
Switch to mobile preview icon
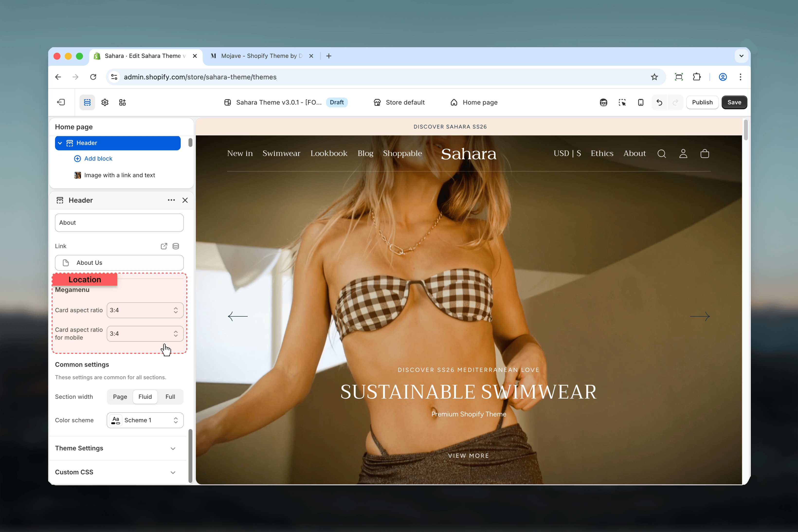click(641, 102)
